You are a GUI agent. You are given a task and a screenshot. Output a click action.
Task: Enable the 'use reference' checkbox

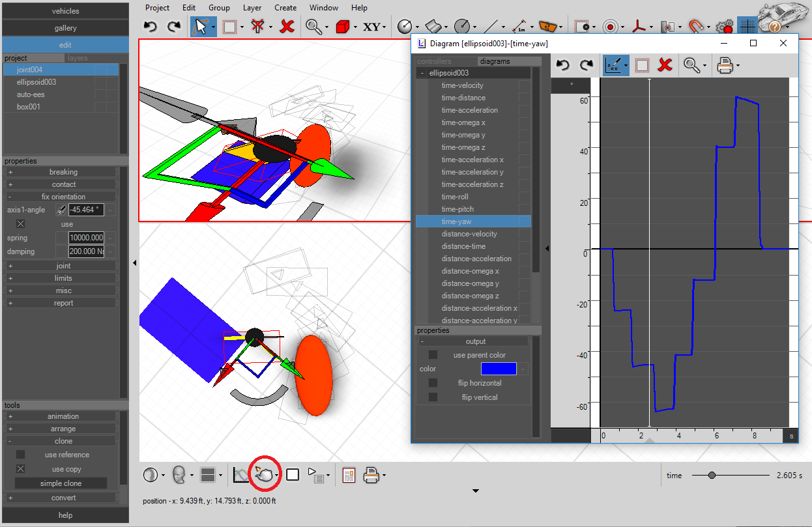pos(20,455)
